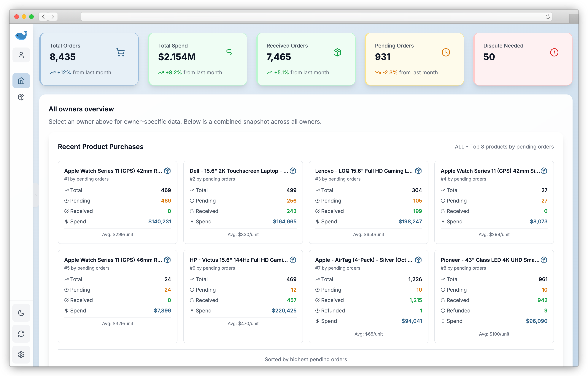Open the profile icon in the sidebar
The height and width of the screenshot is (376, 588).
click(x=21, y=55)
